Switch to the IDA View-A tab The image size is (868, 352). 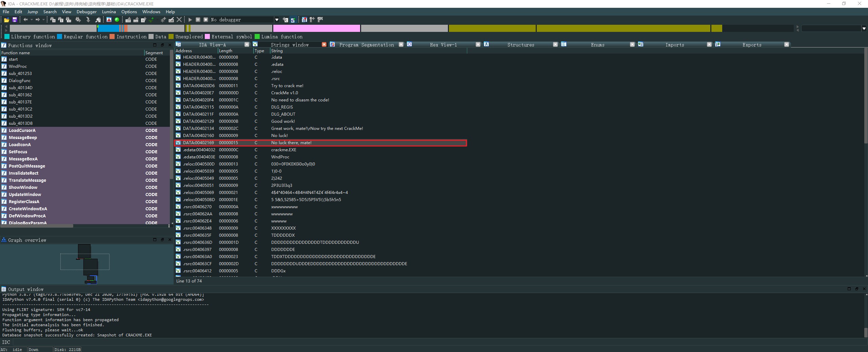click(212, 45)
